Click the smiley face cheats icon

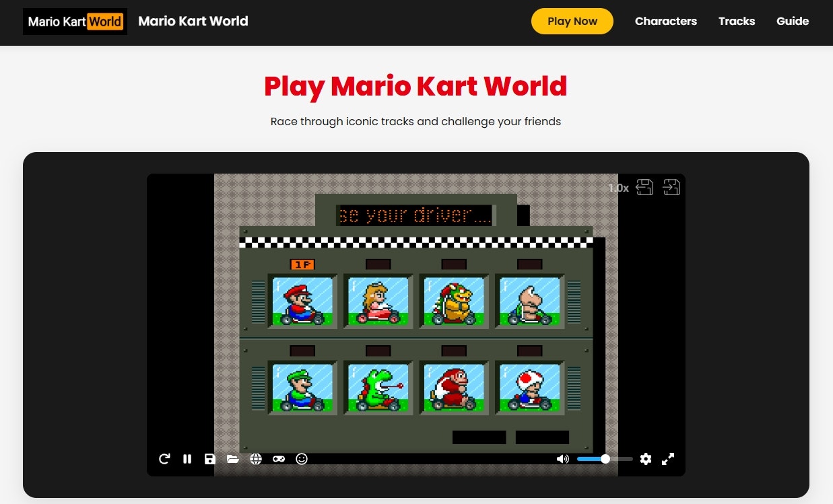pos(302,459)
